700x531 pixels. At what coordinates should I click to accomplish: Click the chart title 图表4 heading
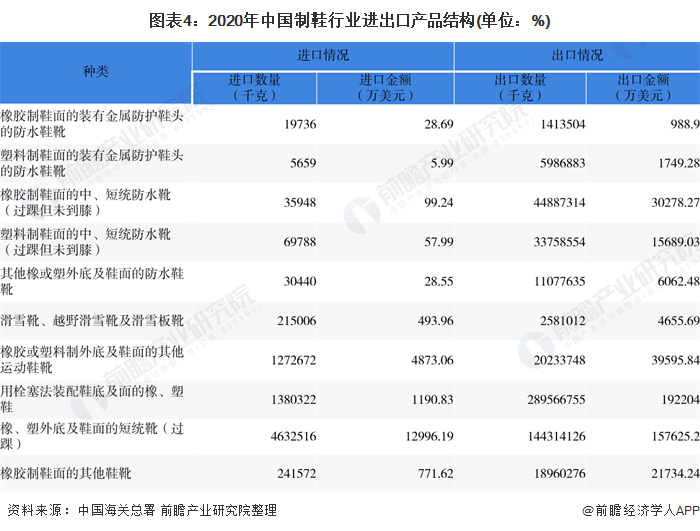(350, 21)
